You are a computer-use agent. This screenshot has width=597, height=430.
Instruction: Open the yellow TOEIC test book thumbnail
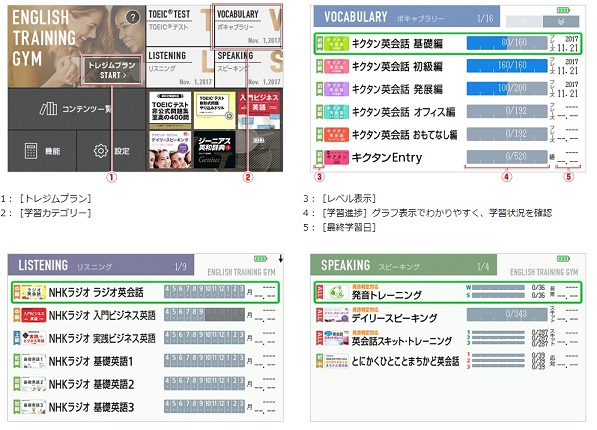click(x=214, y=110)
